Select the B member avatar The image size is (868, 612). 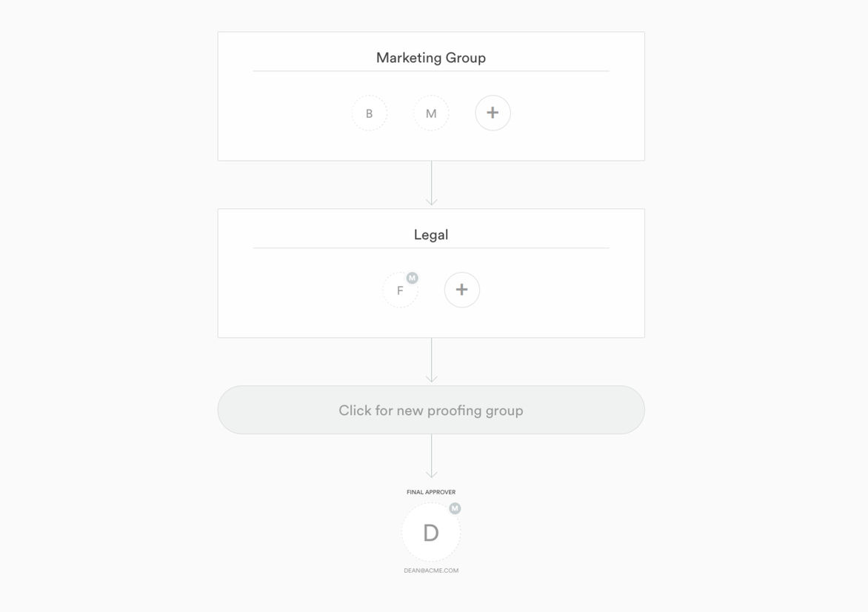click(x=369, y=113)
